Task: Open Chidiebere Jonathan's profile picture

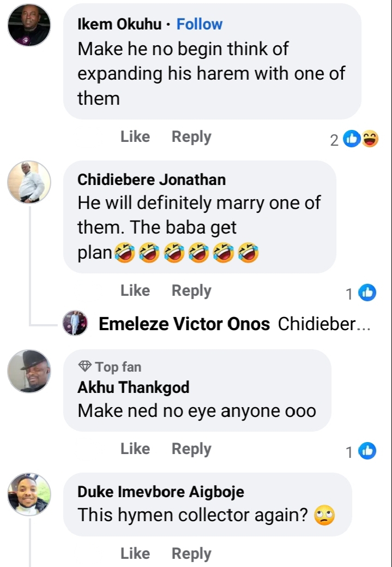Action: pos(29,182)
